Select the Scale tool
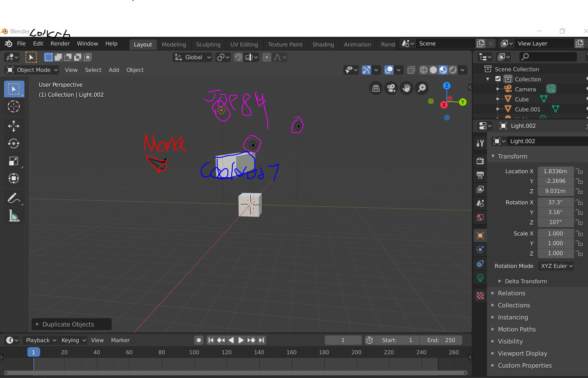 point(14,161)
